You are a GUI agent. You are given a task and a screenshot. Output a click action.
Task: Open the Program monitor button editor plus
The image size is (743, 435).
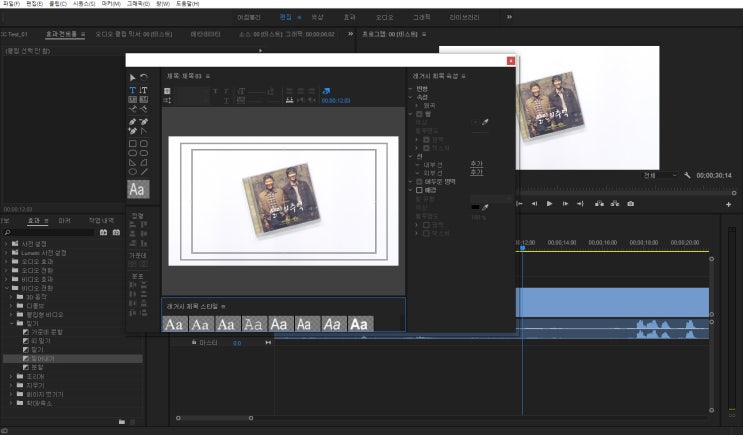pyautogui.click(x=728, y=204)
